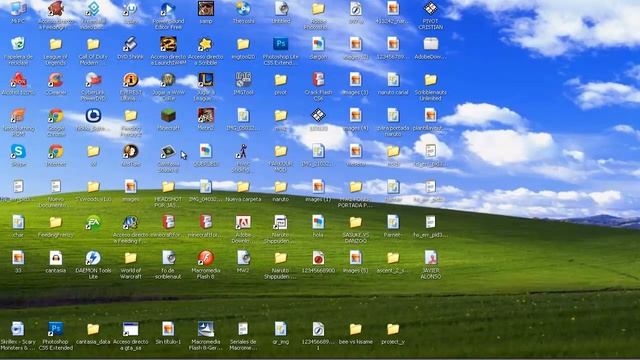Select the Pivot stick figure shortcut
Viewport: 640px width, 360px height.
click(243, 151)
